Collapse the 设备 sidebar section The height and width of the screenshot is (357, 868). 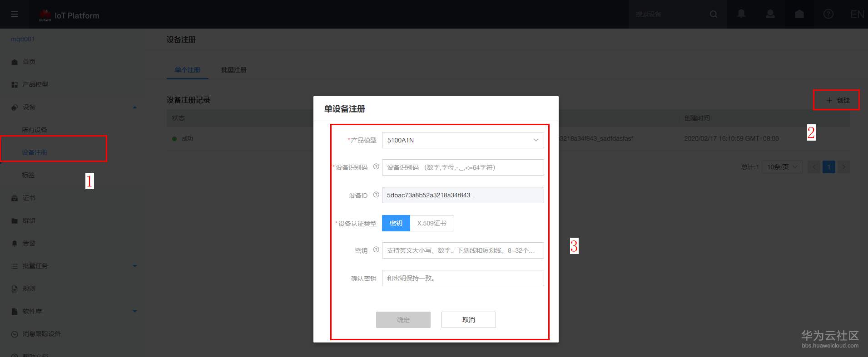click(134, 108)
